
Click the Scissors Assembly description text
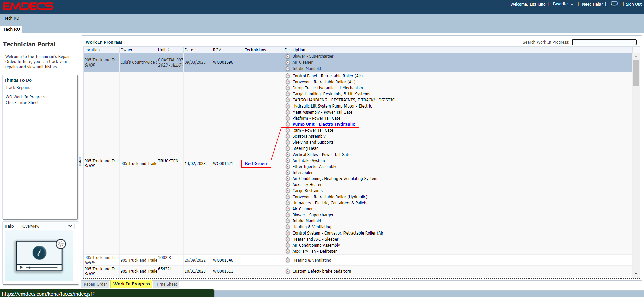[309, 136]
